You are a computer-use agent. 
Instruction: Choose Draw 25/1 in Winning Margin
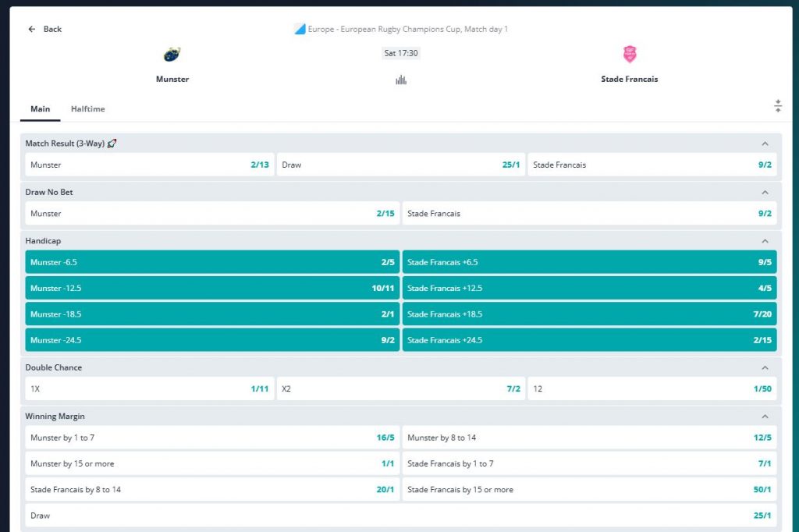point(401,516)
